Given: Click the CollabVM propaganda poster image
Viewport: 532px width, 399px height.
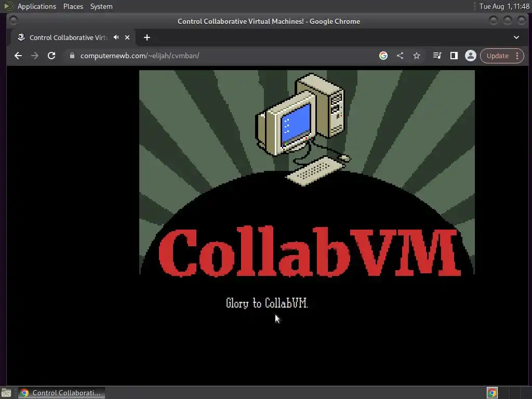Looking at the screenshot, I should [x=307, y=172].
